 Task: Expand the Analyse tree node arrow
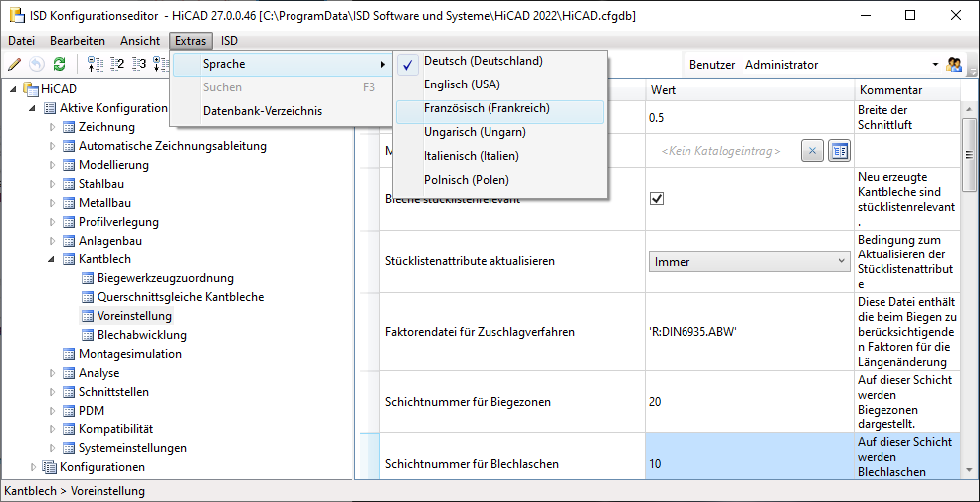coord(53,373)
